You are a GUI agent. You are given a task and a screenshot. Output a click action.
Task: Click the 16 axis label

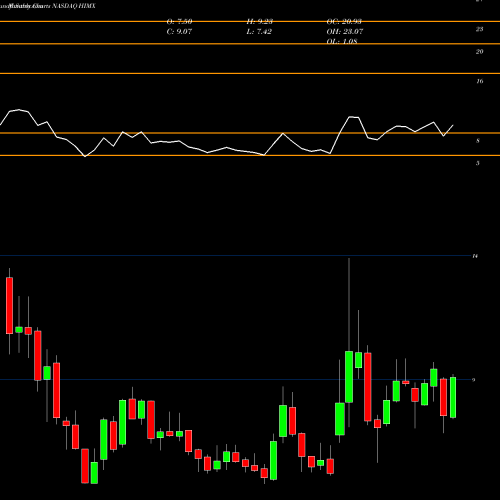[x=479, y=81]
